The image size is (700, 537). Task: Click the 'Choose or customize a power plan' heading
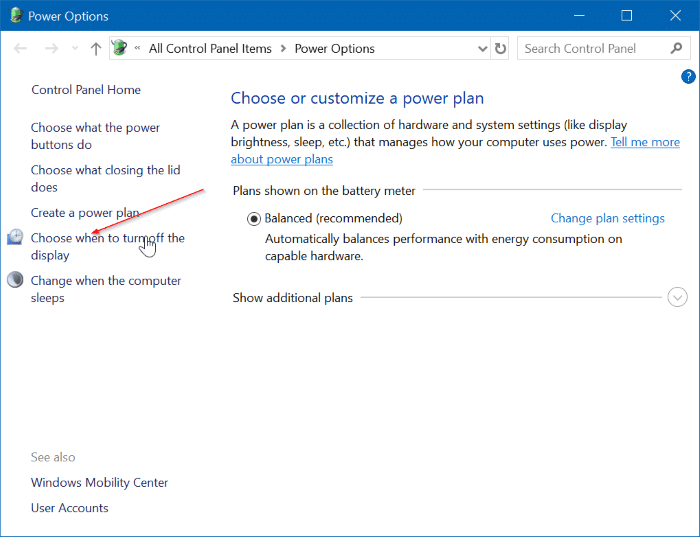click(357, 98)
